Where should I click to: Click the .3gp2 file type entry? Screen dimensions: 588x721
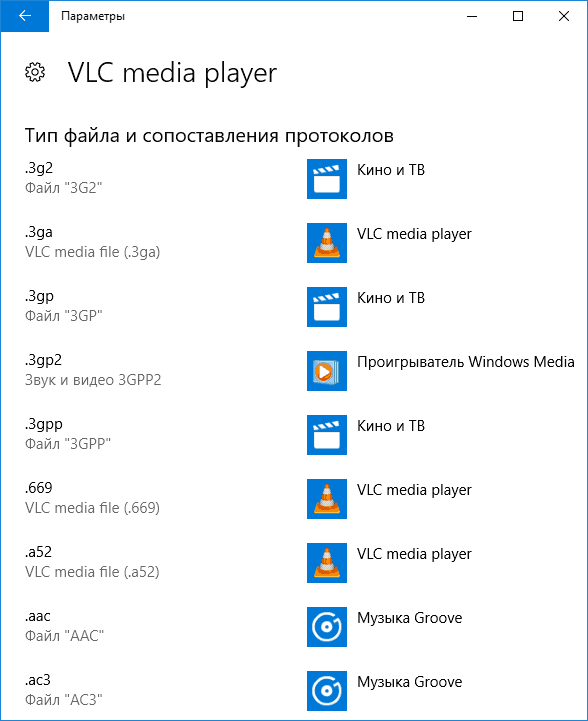pyautogui.click(x=93, y=370)
